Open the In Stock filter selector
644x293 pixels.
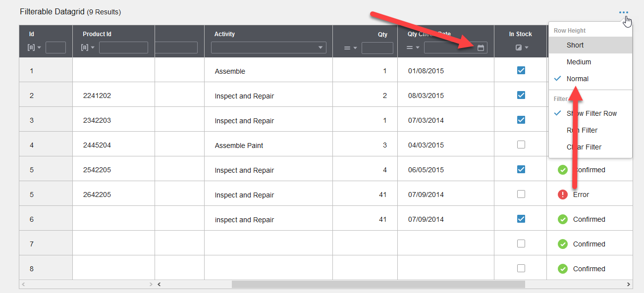522,48
